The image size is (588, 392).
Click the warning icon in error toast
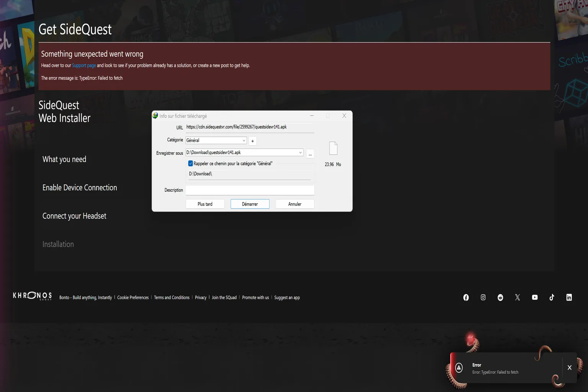point(459,368)
